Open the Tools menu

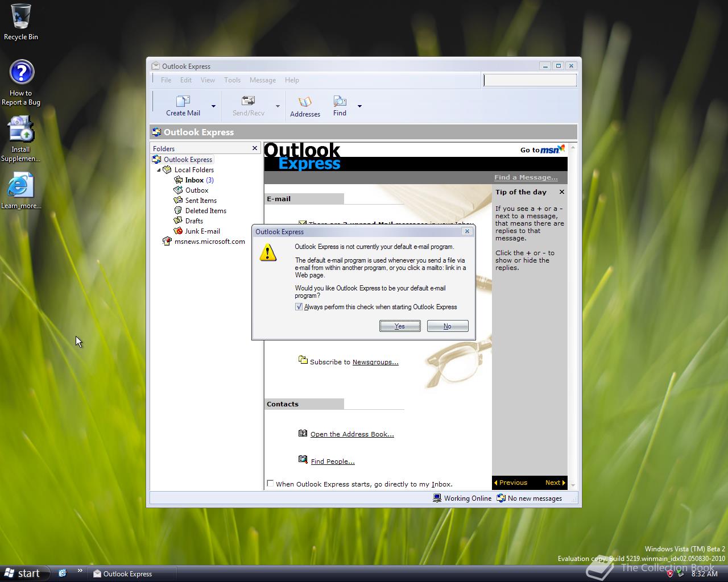232,80
